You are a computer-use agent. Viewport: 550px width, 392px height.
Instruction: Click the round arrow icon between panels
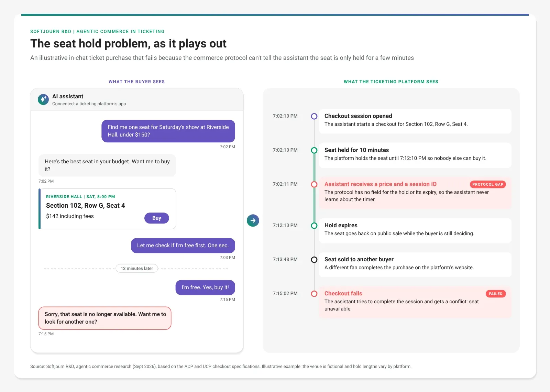point(253,220)
